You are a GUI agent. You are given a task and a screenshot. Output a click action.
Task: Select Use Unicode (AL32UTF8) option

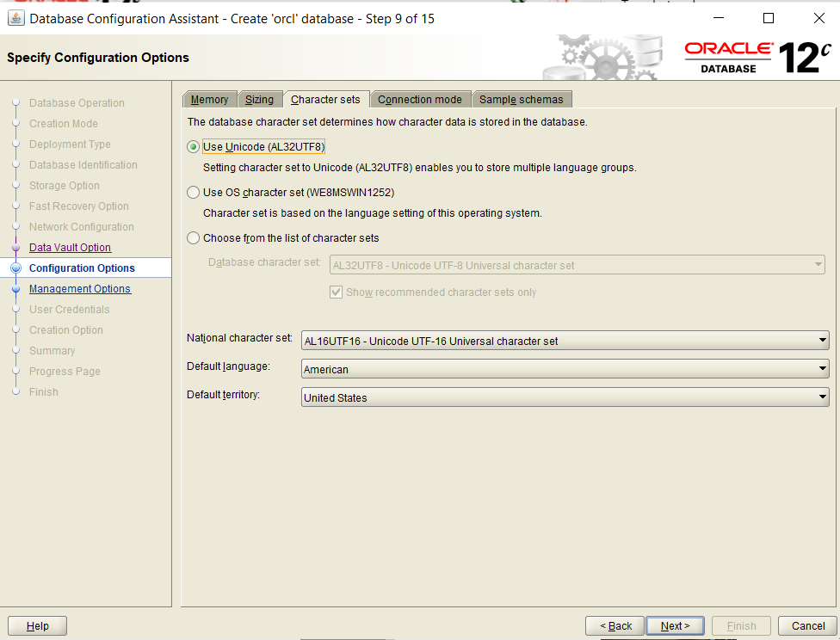tap(193, 146)
